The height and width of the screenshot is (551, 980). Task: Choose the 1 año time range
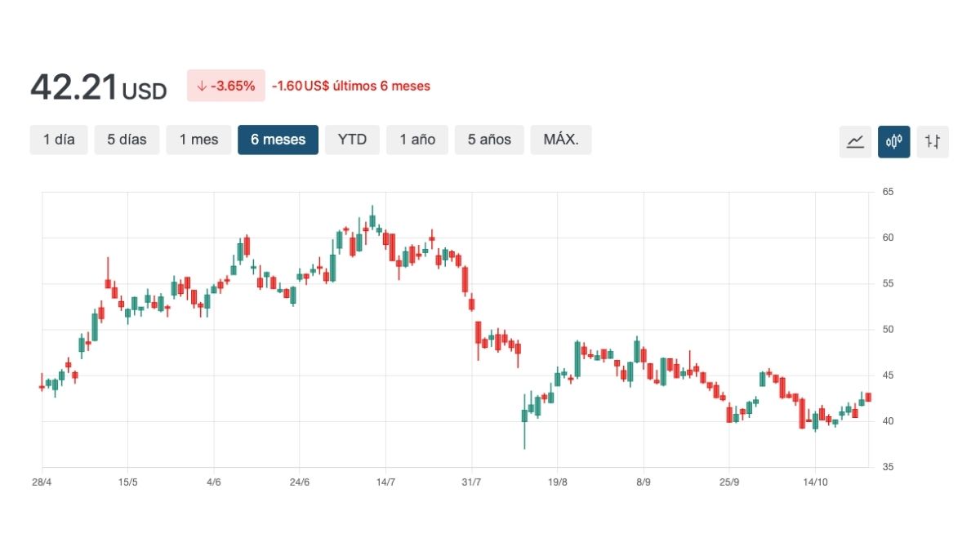tap(417, 140)
